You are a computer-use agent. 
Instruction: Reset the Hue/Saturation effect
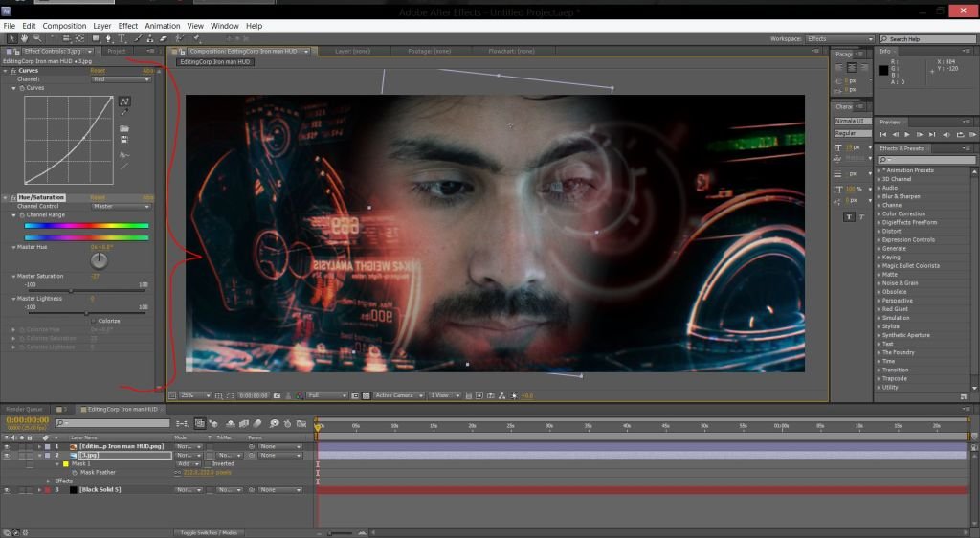point(98,197)
